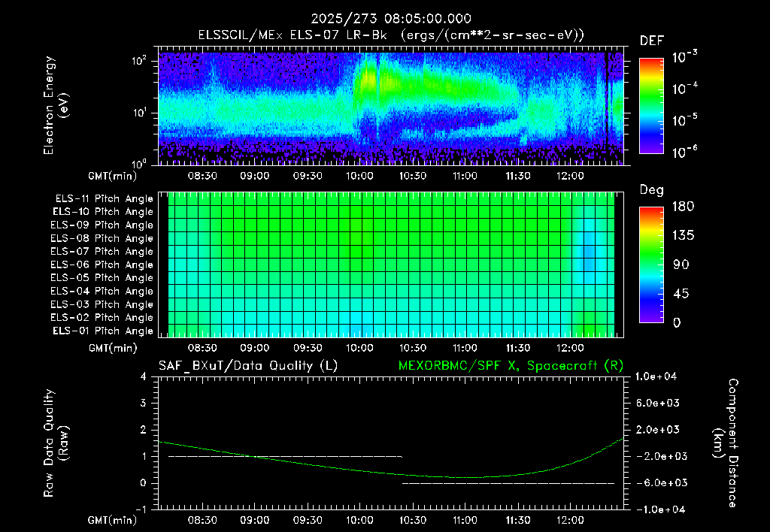Click the DEF colorbar label

coord(652,41)
